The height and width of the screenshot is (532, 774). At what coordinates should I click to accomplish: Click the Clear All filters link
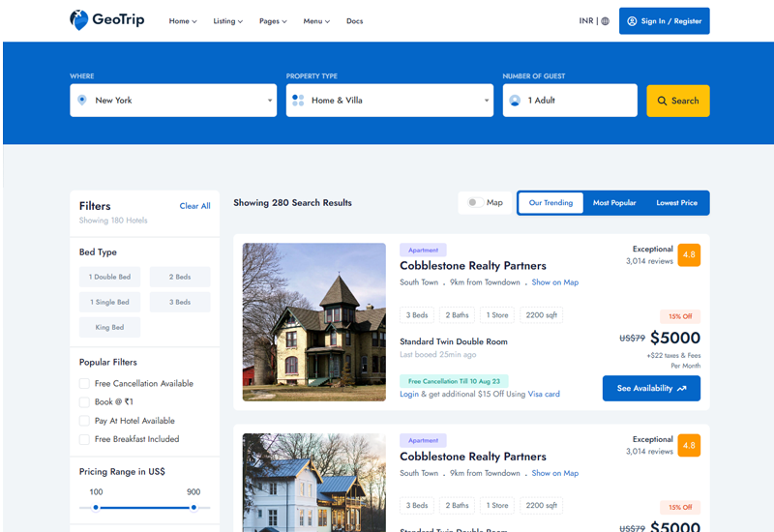pos(194,206)
